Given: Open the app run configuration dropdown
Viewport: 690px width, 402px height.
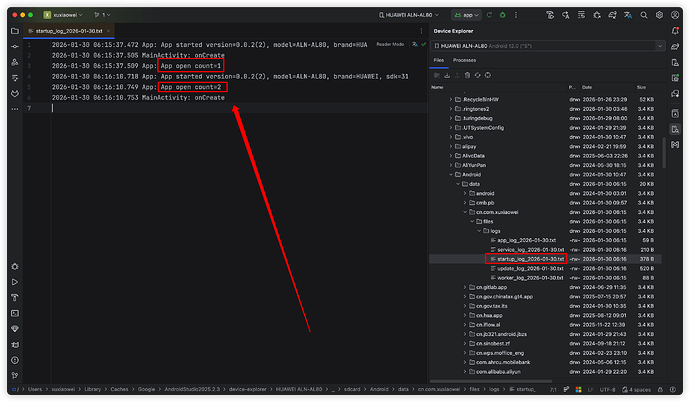Looking at the screenshot, I should pyautogui.click(x=468, y=16).
